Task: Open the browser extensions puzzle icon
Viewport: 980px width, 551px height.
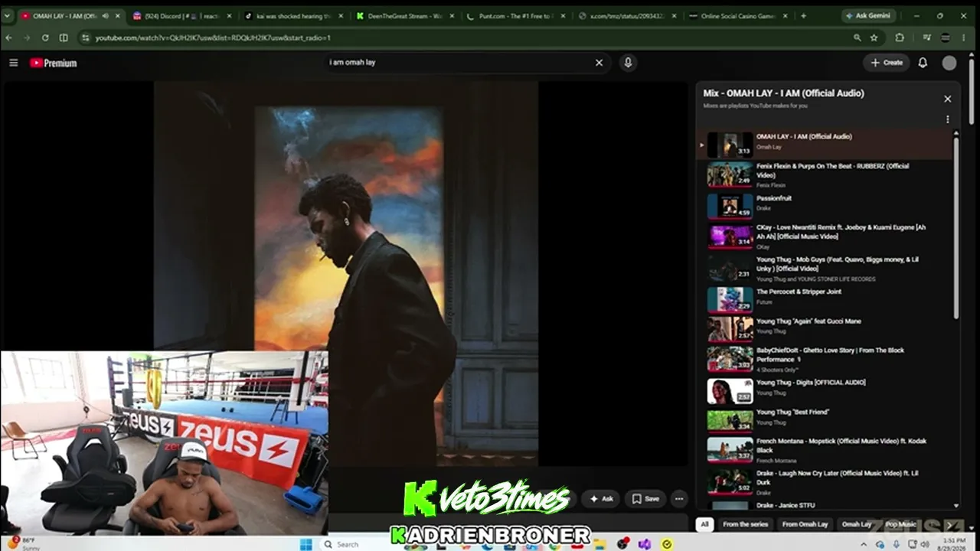Action: pyautogui.click(x=900, y=37)
